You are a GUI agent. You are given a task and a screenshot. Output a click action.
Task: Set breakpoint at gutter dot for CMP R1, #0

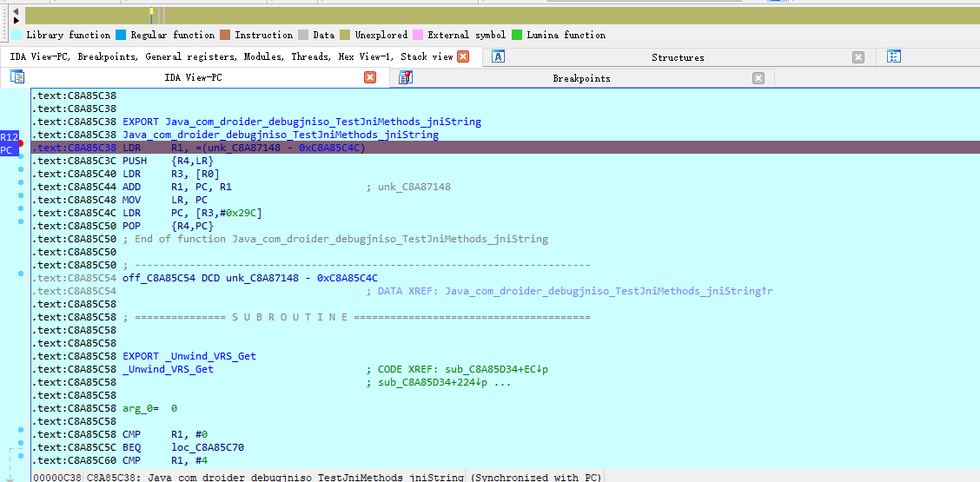[21, 430]
